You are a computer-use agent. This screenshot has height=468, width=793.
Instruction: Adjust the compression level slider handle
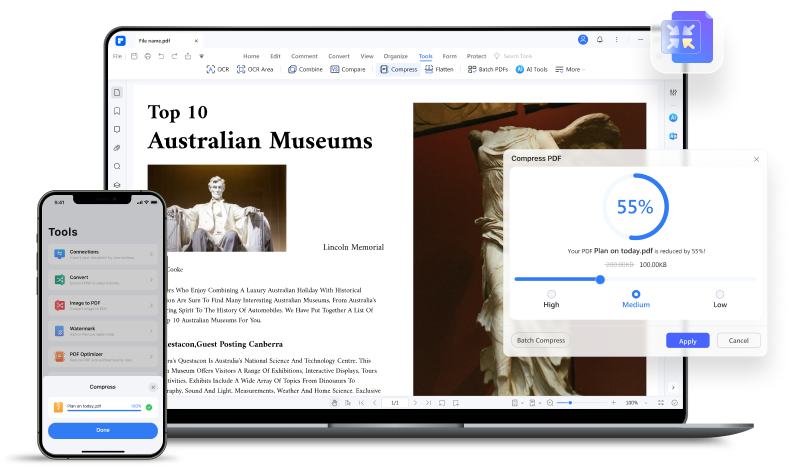(600, 279)
